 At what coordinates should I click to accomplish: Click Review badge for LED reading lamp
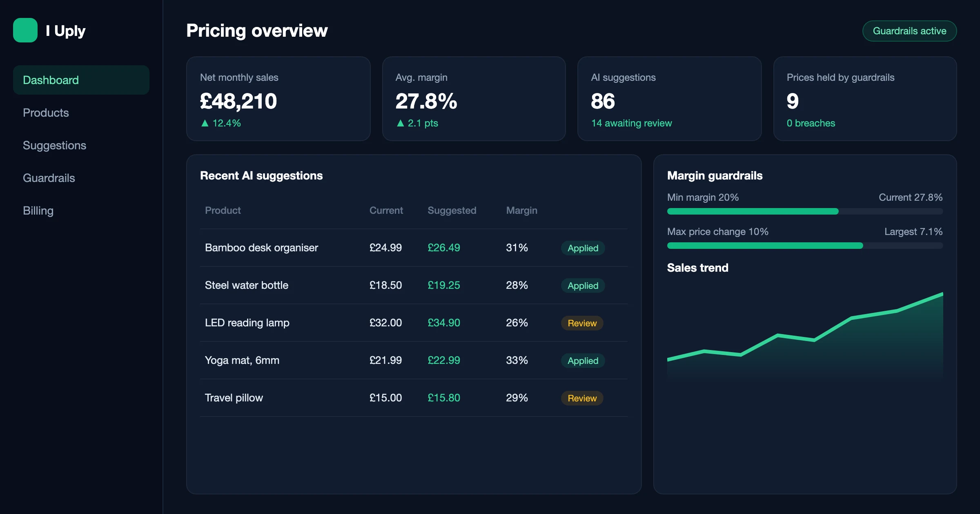pyautogui.click(x=582, y=323)
